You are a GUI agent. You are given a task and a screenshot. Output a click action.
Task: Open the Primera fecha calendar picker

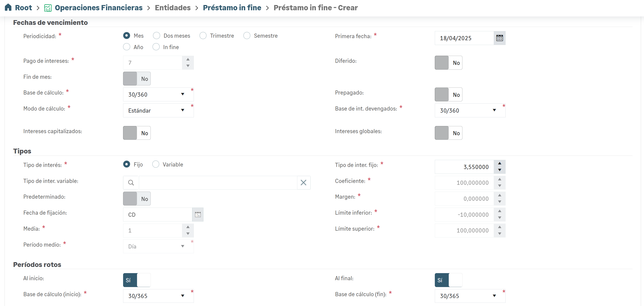coord(499,38)
